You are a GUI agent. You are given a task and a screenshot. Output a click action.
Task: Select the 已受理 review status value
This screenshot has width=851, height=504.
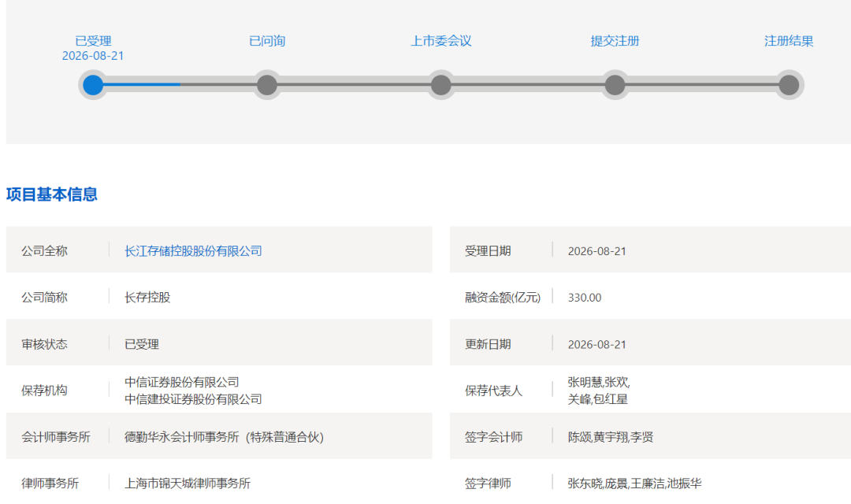point(142,344)
